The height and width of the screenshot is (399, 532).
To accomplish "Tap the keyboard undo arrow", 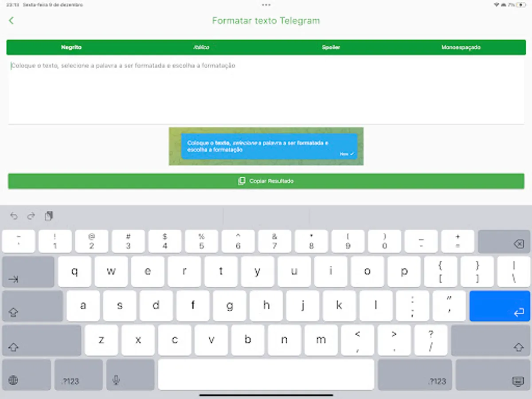I will [x=14, y=216].
